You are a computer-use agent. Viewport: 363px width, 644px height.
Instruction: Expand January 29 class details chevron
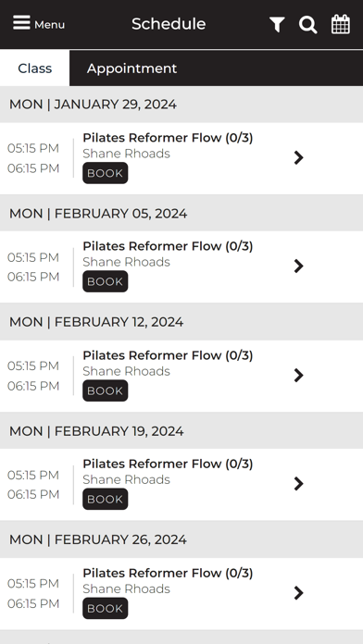[299, 157]
